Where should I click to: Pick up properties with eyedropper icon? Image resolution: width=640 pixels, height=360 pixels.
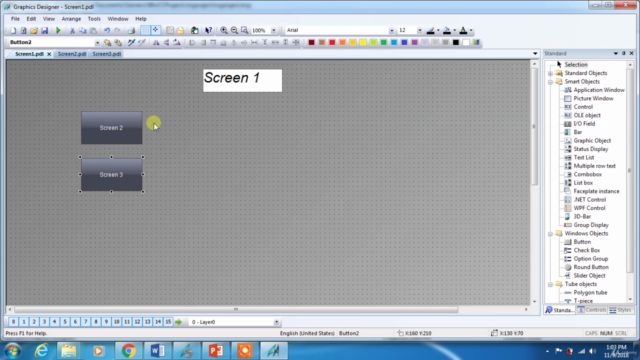point(131,42)
